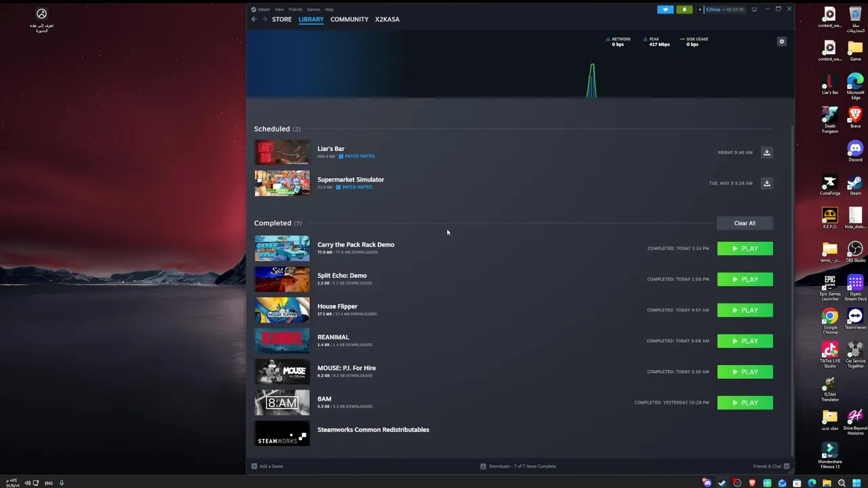The height and width of the screenshot is (488, 868).
Task: Play House Flipper
Action: [745, 310]
